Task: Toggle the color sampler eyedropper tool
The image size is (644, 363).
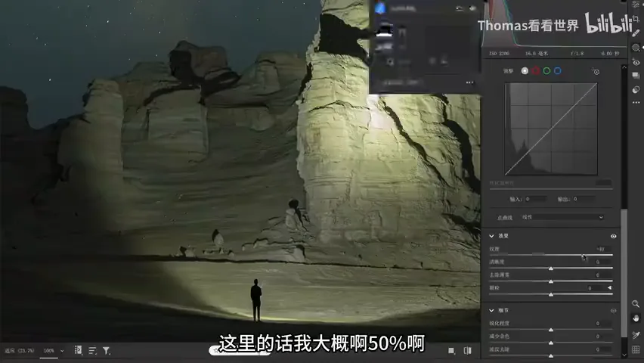Action: (636, 335)
